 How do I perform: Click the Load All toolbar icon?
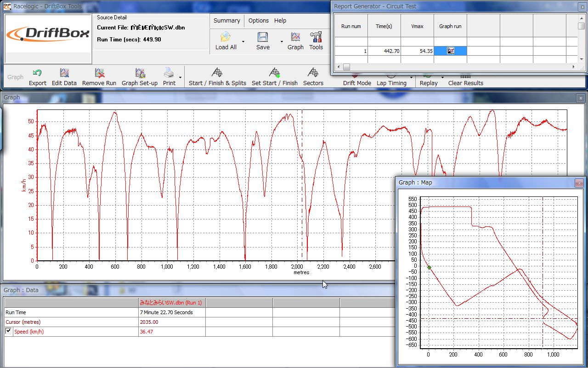point(225,37)
